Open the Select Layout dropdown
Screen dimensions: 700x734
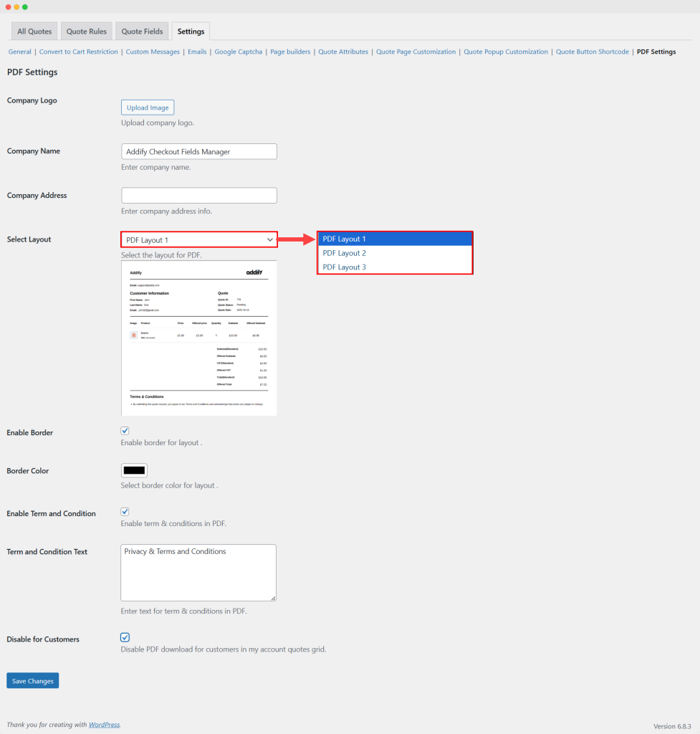[x=198, y=240]
